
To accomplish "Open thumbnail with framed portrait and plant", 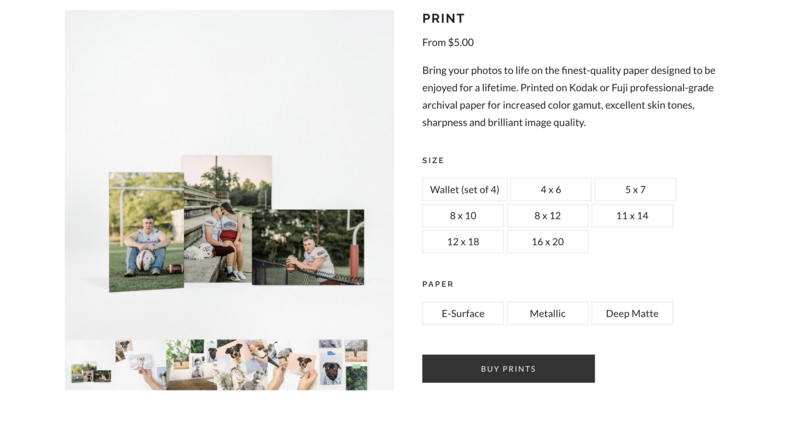I will (191, 365).
